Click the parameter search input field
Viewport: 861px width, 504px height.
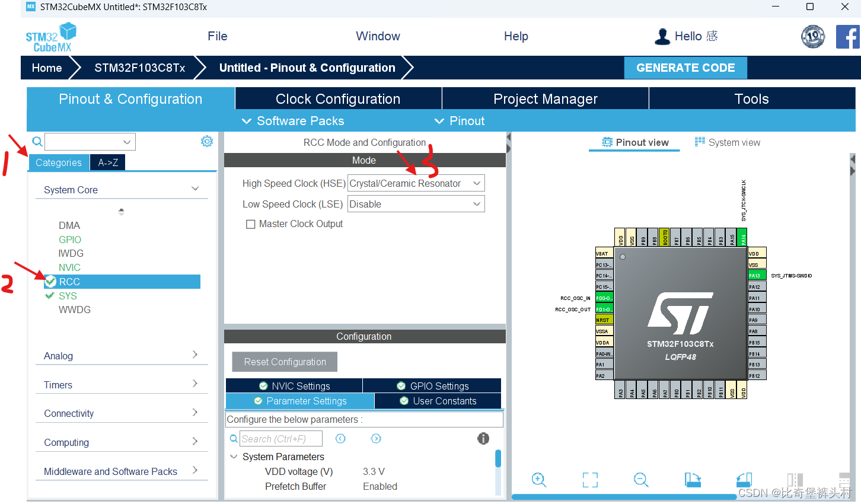click(x=281, y=439)
